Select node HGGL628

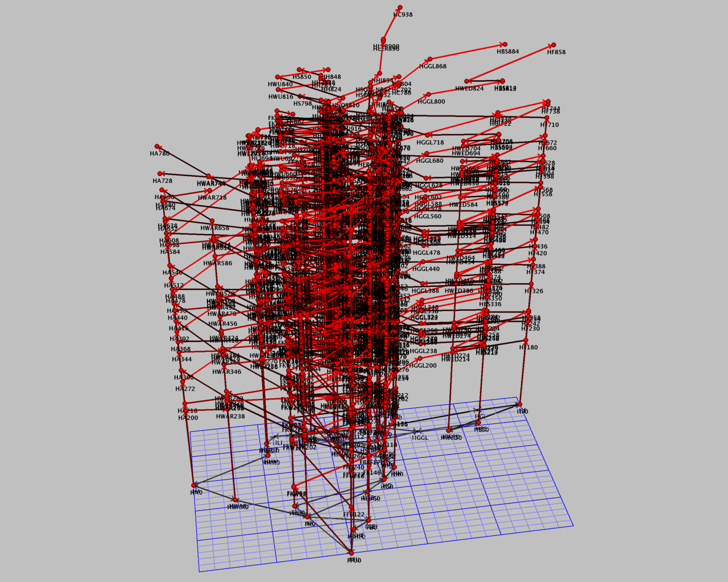click(425, 178)
